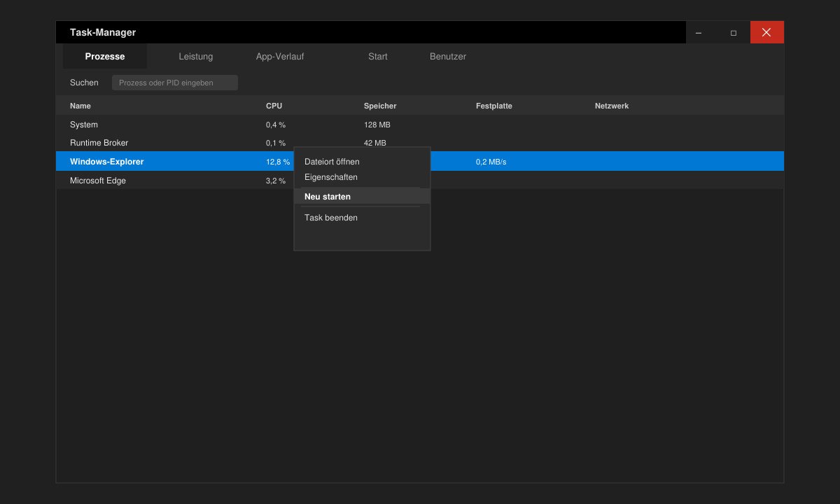Click the 0,1 % CPU value
This screenshot has width=840, height=504.
coord(276,143)
